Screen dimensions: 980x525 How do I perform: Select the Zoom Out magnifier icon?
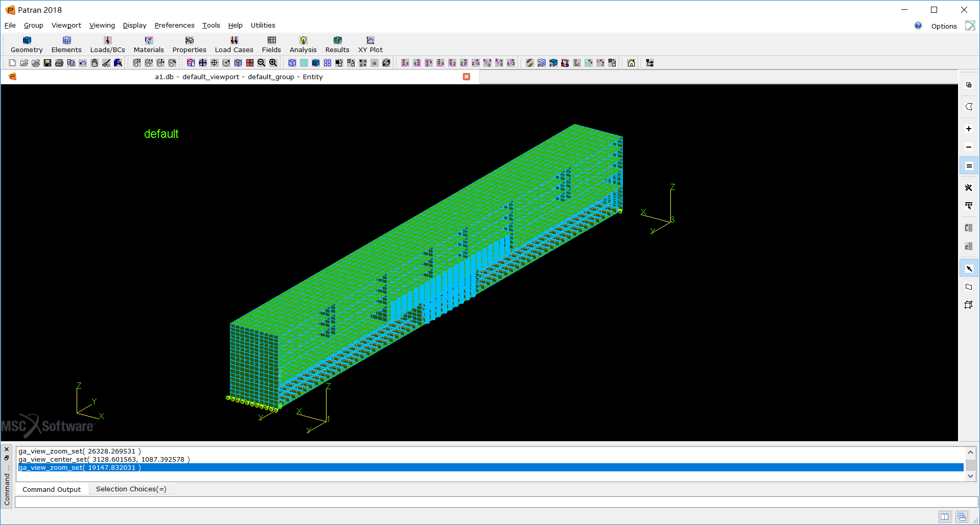point(262,63)
